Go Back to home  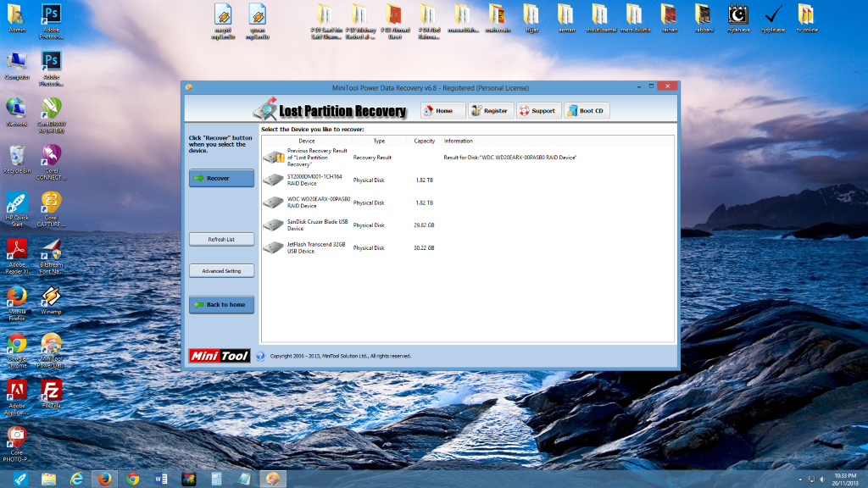221,304
